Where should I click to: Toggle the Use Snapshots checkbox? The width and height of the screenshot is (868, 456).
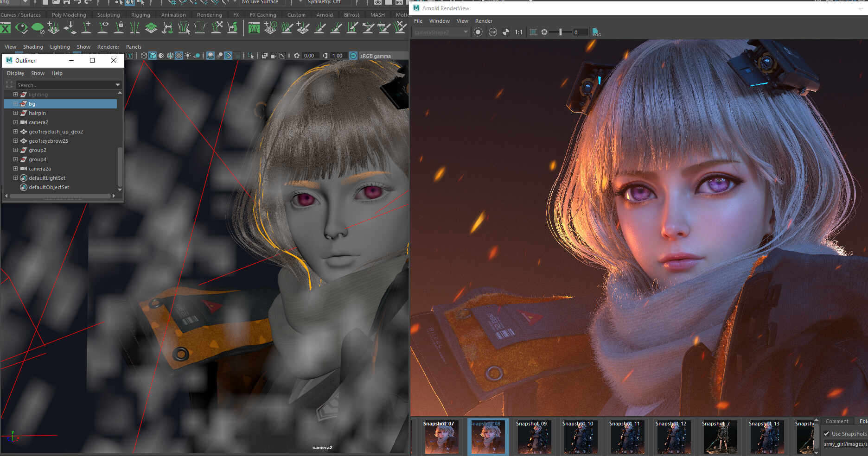(827, 434)
